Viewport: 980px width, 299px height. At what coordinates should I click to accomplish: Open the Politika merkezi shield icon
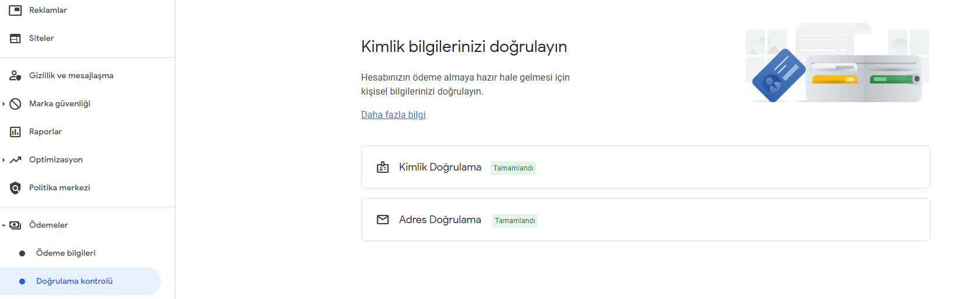(15, 187)
